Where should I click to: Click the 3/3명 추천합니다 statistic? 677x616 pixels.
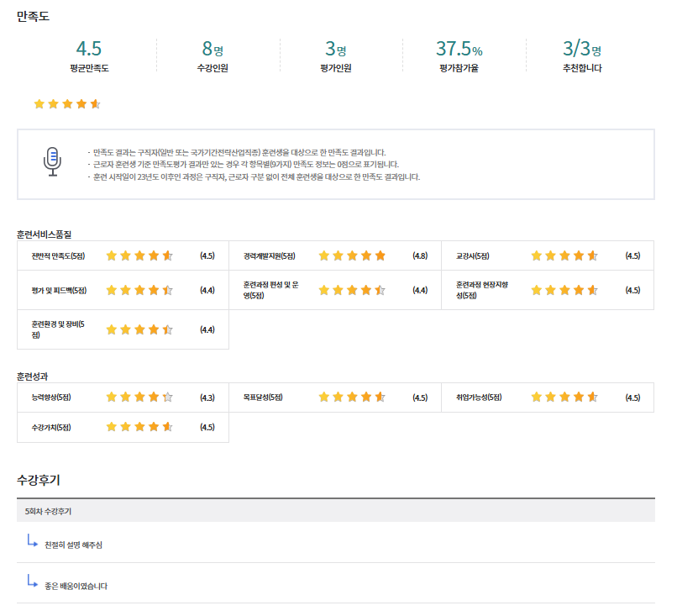582,50
